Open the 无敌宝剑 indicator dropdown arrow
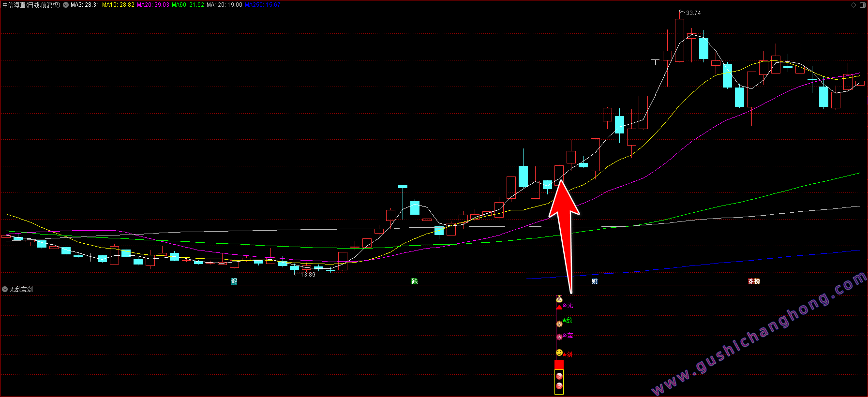 pyautogui.click(x=5, y=289)
